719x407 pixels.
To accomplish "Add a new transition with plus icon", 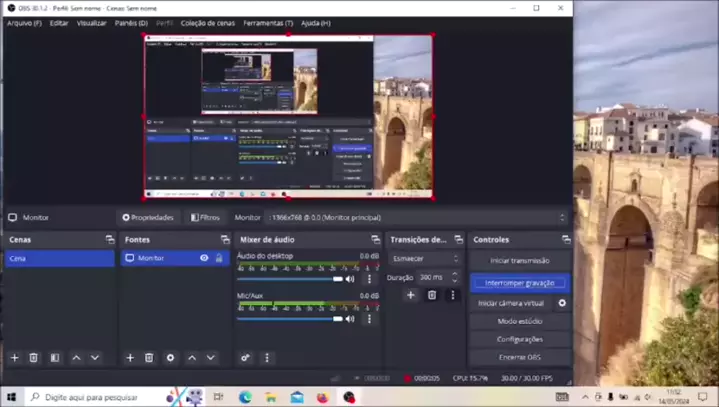I will (410, 295).
